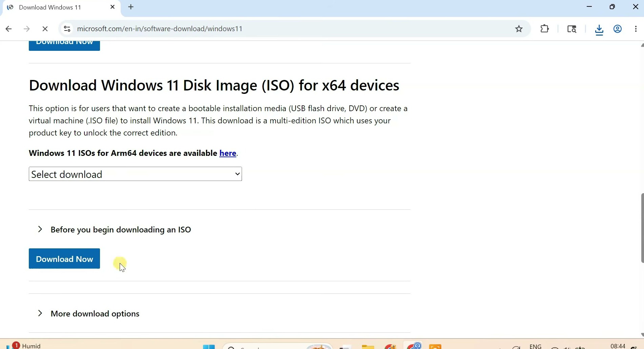Viewport: 644px width, 349px height.
Task: Go back to the previous page
Action: 9,29
